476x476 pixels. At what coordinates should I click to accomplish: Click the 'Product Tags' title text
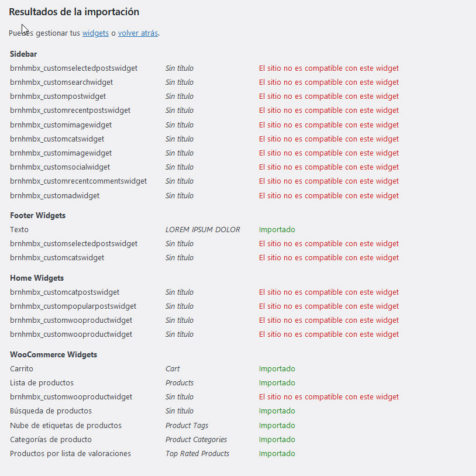(x=187, y=426)
